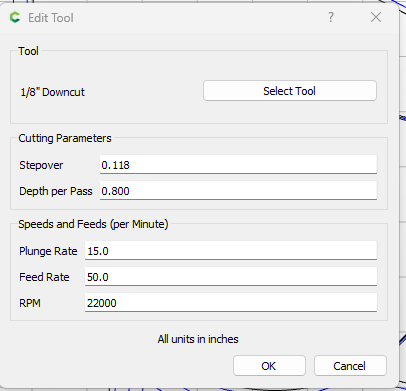Click the Speeds and Feeds group title
The width and height of the screenshot is (406, 391).
tap(93, 224)
